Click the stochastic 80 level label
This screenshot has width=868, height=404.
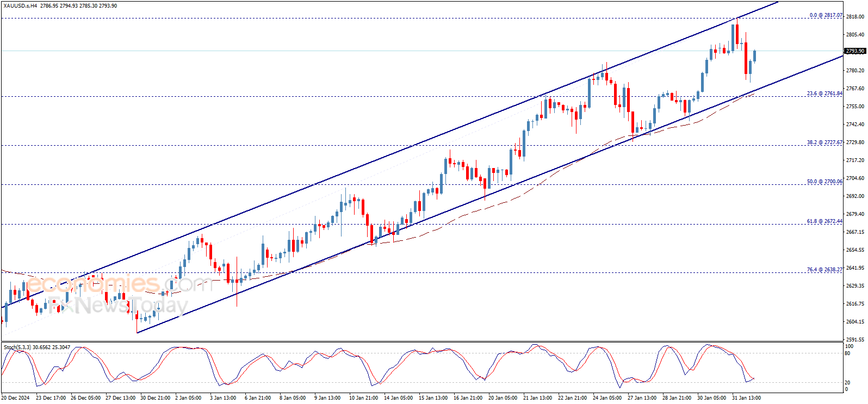point(847,353)
